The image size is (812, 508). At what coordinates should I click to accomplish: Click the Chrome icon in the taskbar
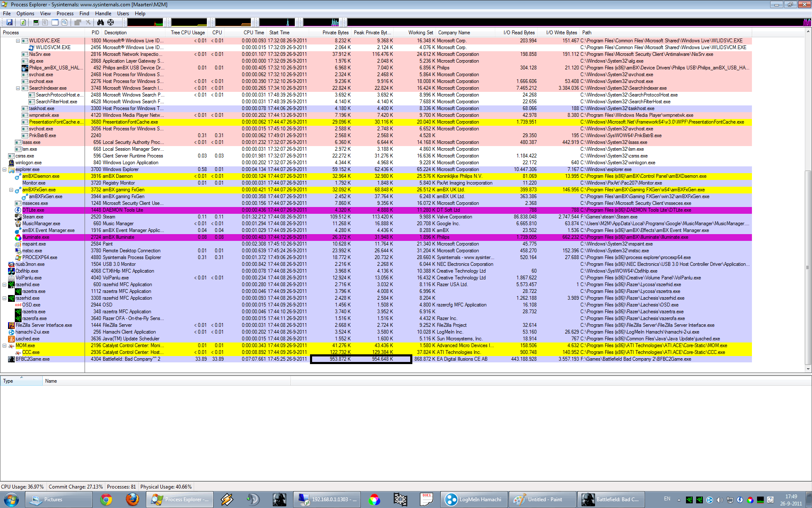click(106, 500)
